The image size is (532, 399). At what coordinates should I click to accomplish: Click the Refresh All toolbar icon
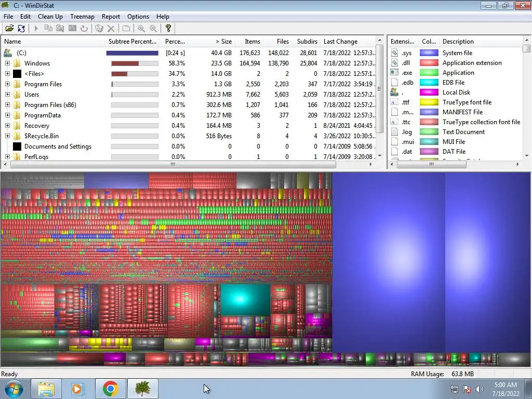[21, 29]
